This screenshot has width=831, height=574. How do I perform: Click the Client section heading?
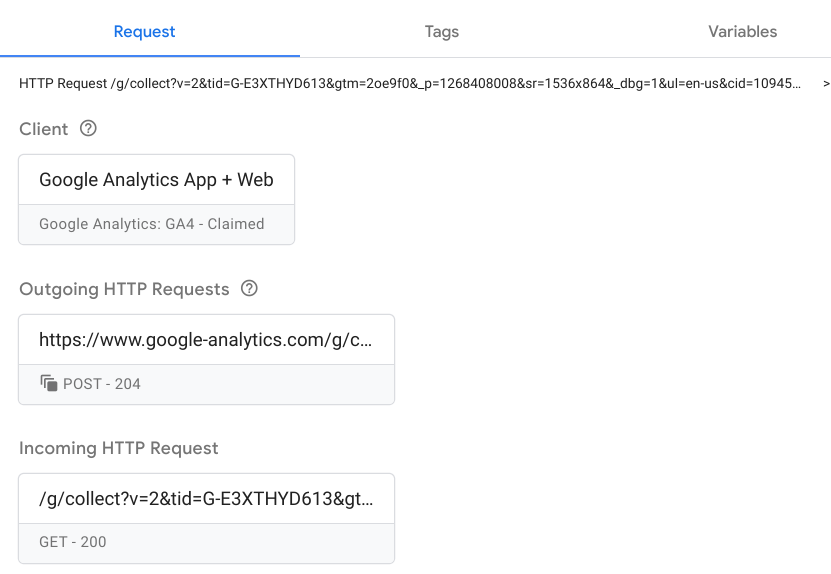point(44,129)
